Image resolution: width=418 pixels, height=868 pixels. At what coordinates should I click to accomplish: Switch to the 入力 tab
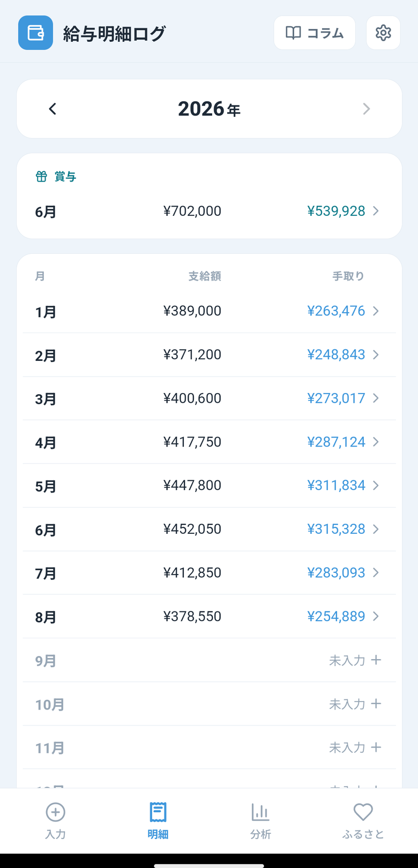55,821
